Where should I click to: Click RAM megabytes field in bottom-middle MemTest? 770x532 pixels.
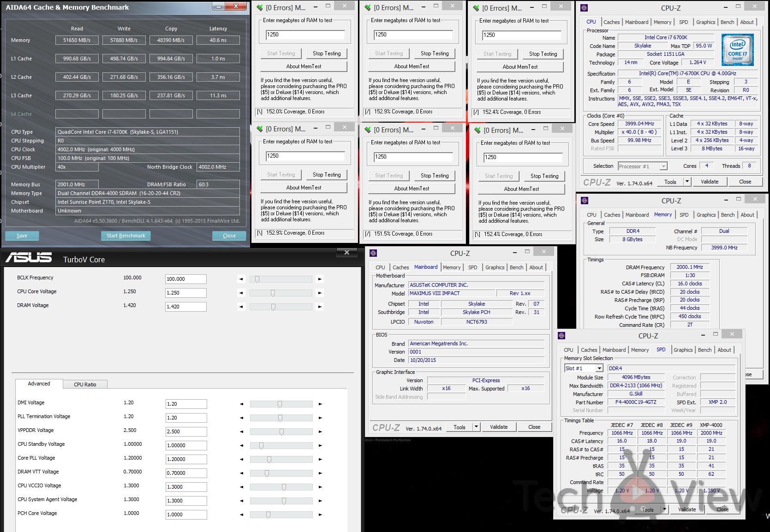(413, 157)
